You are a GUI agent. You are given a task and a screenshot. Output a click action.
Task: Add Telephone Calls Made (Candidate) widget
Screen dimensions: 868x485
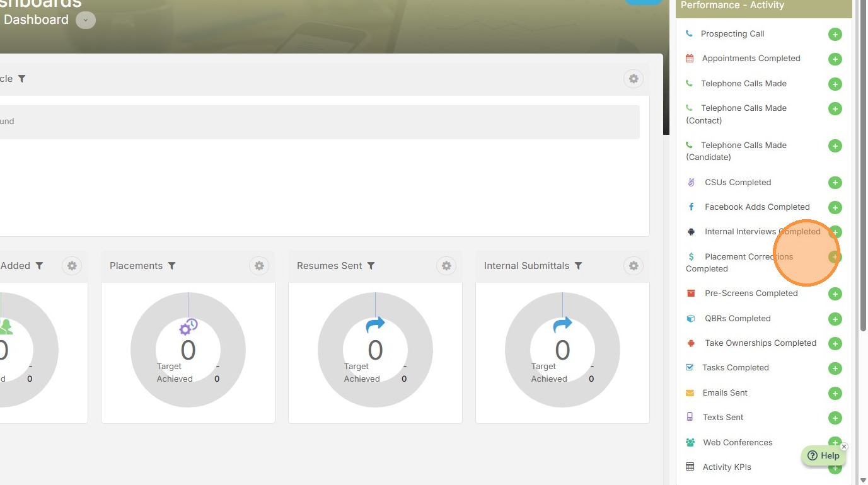(835, 146)
